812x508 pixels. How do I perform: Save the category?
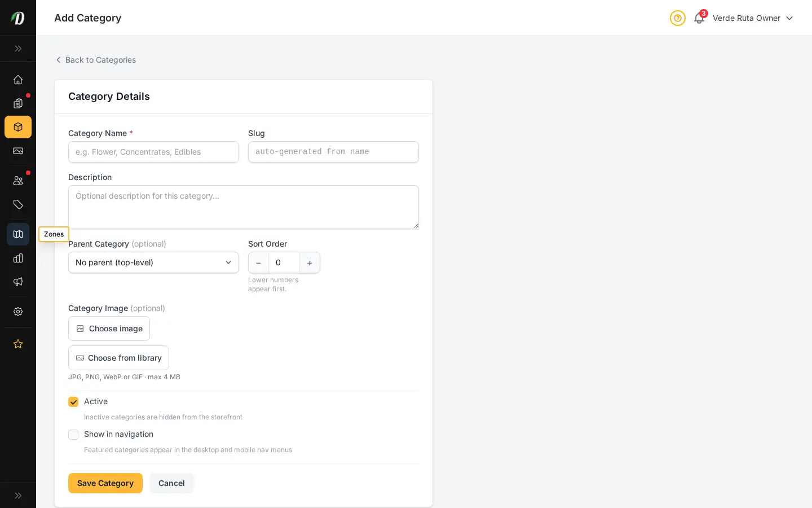click(x=105, y=483)
